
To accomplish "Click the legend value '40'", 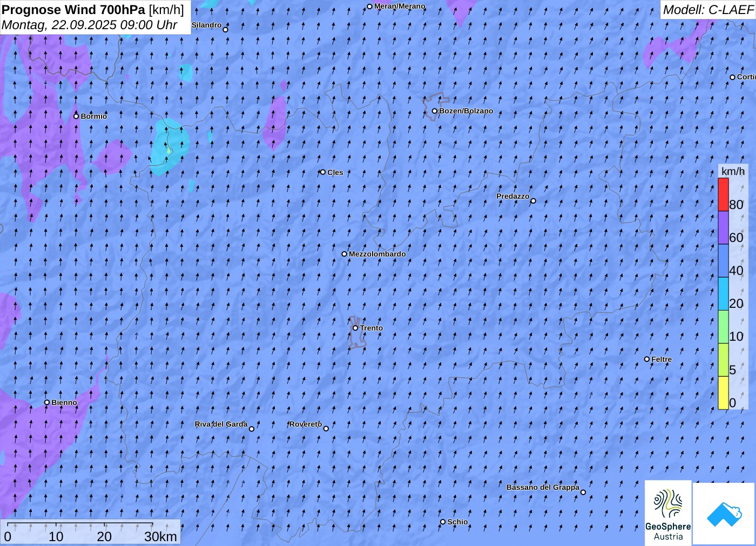I will click(x=736, y=271).
